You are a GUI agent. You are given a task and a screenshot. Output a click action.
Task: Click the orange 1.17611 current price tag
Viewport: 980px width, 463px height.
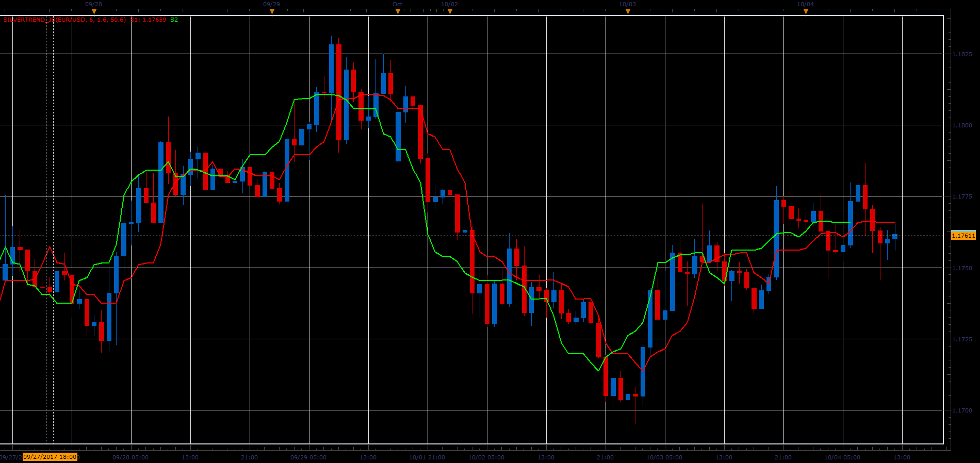click(963, 236)
